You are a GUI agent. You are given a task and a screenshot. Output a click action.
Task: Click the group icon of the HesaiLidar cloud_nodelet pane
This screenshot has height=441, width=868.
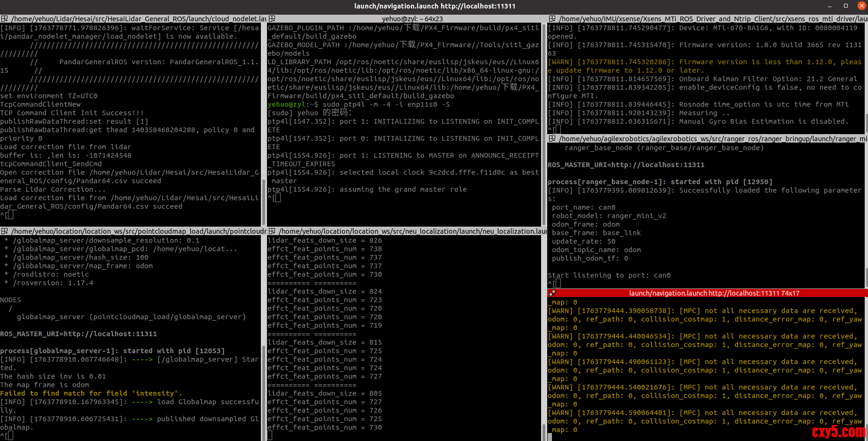pyautogui.click(x=4, y=19)
